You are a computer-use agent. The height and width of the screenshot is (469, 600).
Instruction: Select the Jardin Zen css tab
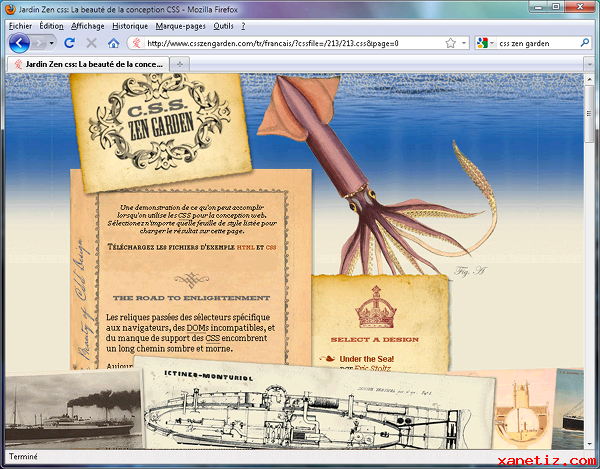tap(88, 64)
